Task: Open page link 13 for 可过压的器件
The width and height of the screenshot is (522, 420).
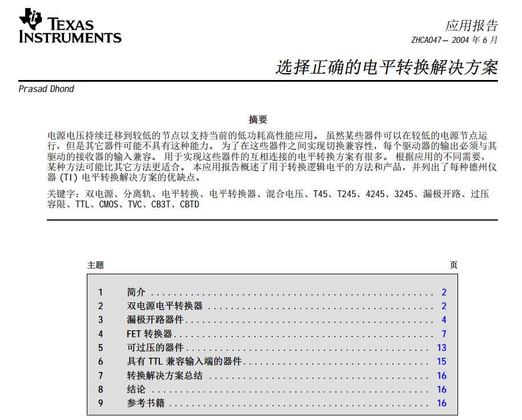Action: click(x=441, y=348)
